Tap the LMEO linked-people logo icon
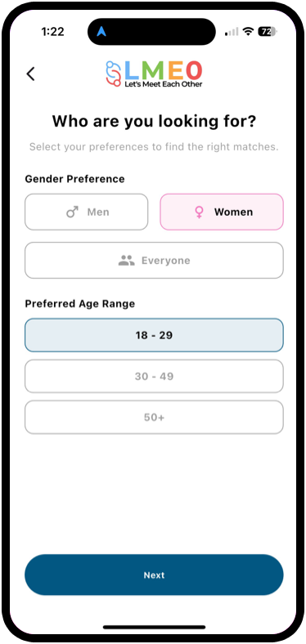Image resolution: width=306 pixels, height=644 pixels. (113, 74)
